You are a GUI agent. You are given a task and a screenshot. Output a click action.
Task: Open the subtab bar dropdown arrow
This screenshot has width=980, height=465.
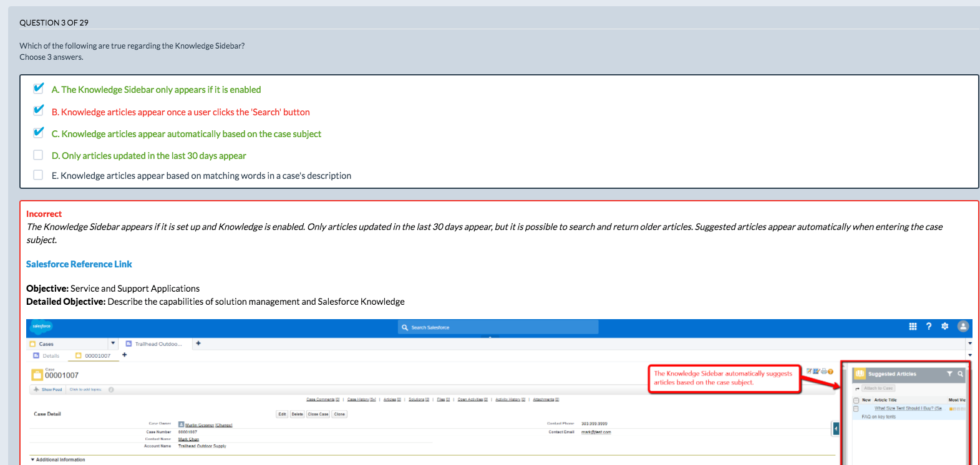click(x=970, y=355)
